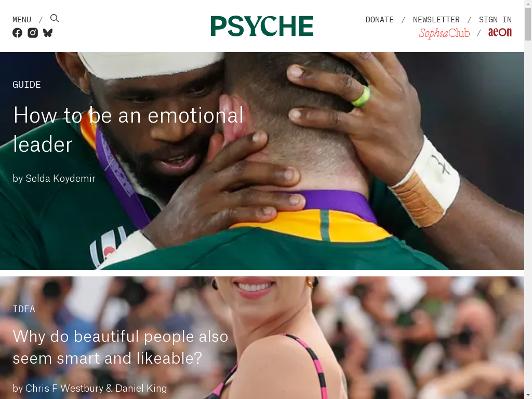Click the vertical page scrollbar thumb
The width and height of the screenshot is (532, 399).
[528, 24]
